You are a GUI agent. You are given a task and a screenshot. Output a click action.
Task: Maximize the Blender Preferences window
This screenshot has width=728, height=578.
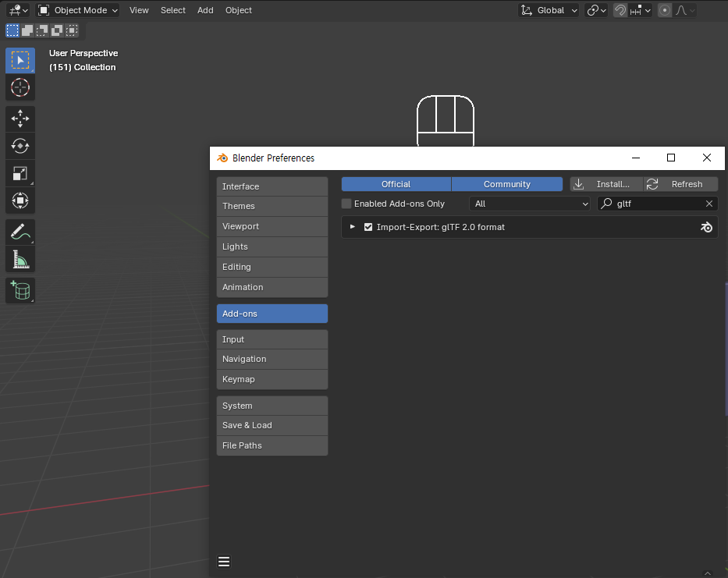pyautogui.click(x=671, y=158)
